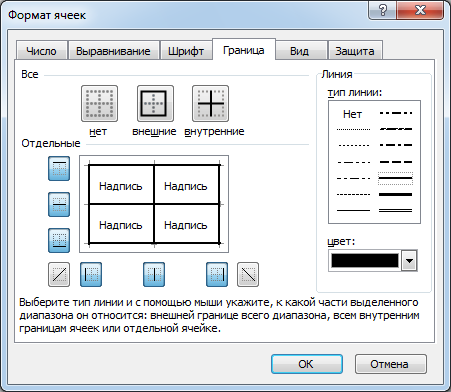Click the black color swatch field
451x392 pixels.
coord(365,261)
